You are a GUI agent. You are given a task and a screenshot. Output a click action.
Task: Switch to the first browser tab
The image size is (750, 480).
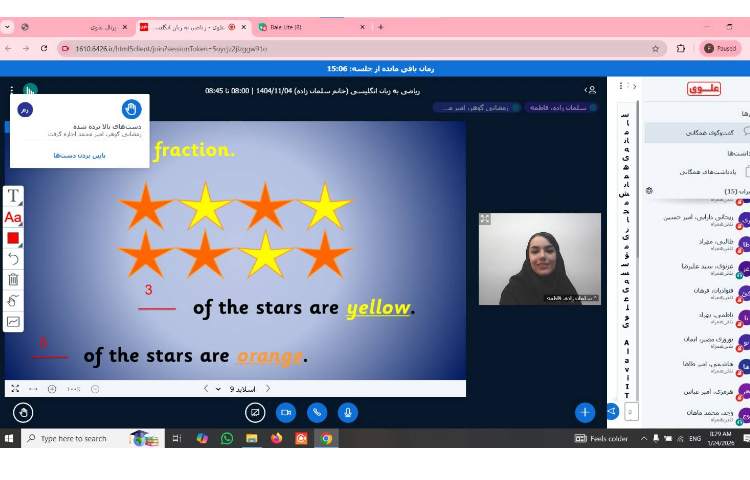(77, 27)
